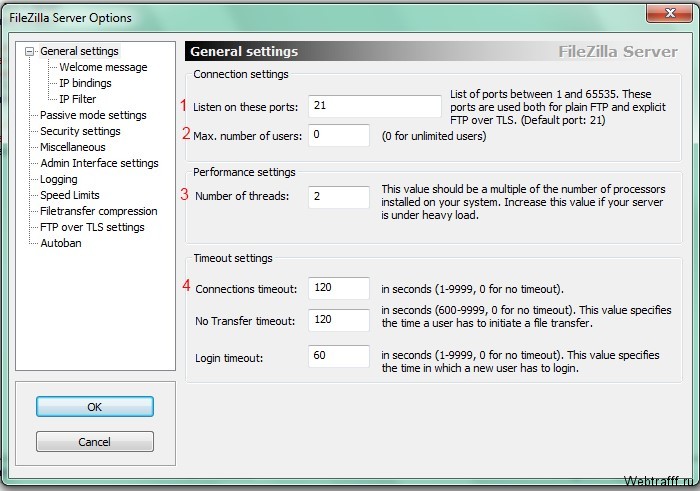Click the No Transfer timeout field
This screenshot has width=700, height=491.
pos(339,320)
